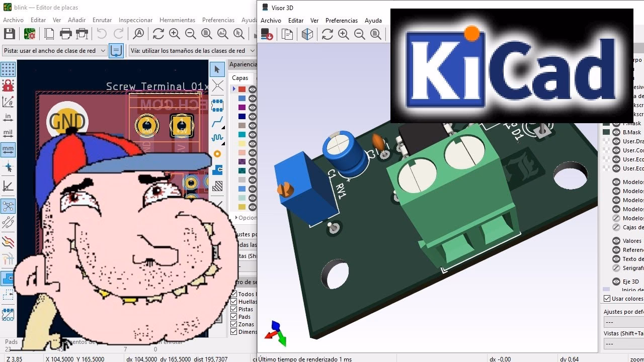
Task: Click the zoom to fit icon in the 3D viewer
Action: click(x=375, y=34)
